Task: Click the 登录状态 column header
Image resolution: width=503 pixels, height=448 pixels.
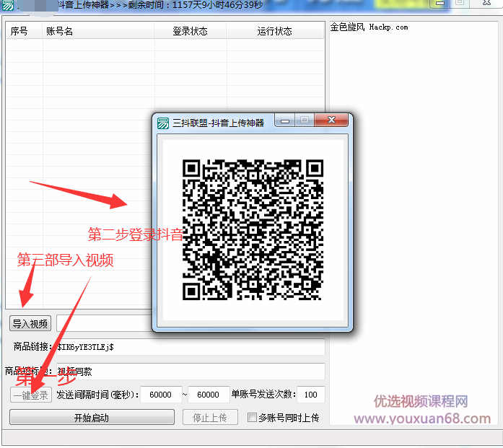Action: [x=191, y=31]
